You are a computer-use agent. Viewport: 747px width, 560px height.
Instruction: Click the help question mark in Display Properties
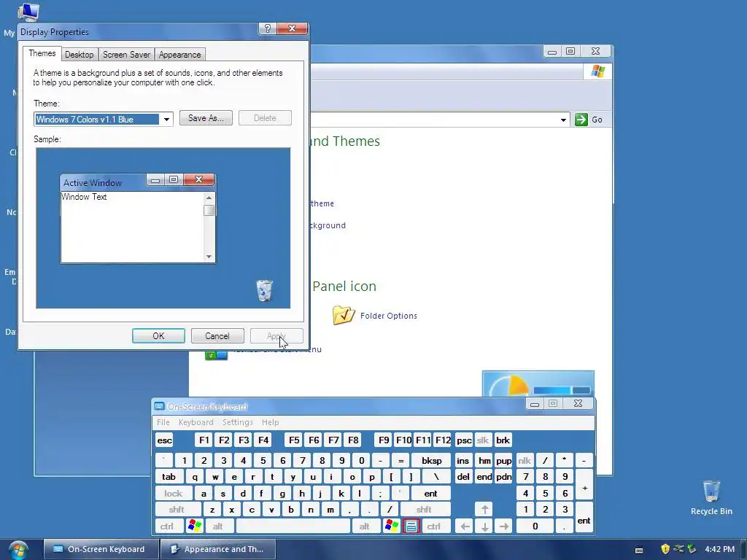click(x=268, y=28)
